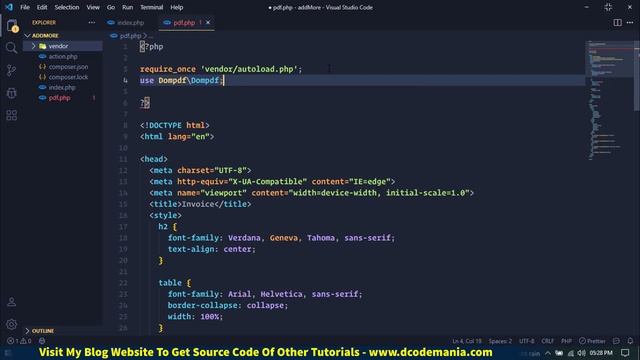Open notifications bell in status bar
This screenshot has width=640, height=360.
pyautogui.click(x=630, y=341)
